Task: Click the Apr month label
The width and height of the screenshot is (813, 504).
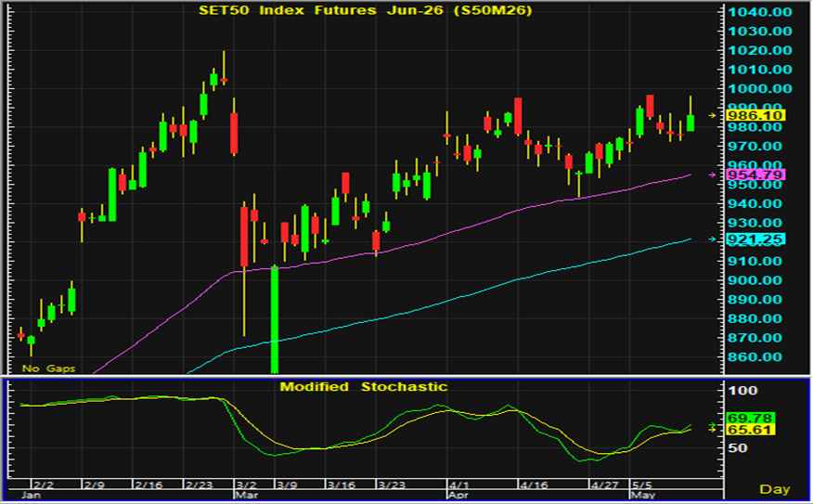Action: [458, 496]
